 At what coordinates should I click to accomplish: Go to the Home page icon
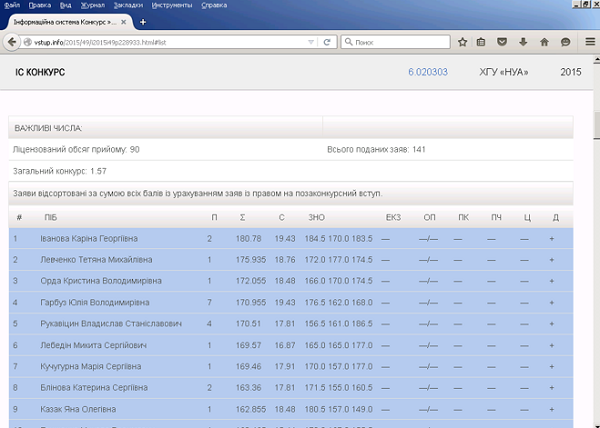click(544, 42)
